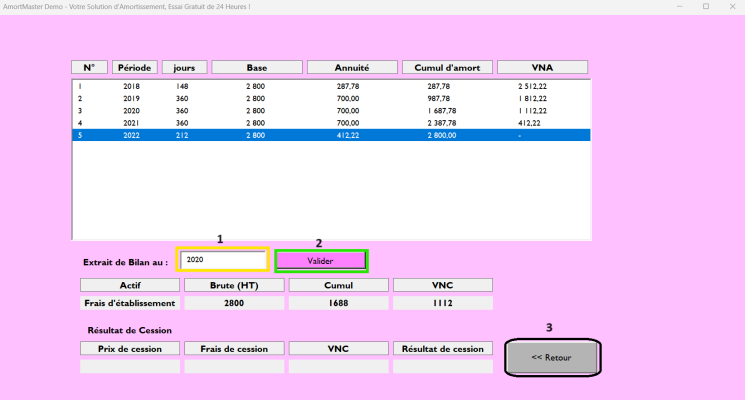Select the 2018 row in the table
Image resolution: width=745 pixels, height=400 pixels.
tap(331, 86)
